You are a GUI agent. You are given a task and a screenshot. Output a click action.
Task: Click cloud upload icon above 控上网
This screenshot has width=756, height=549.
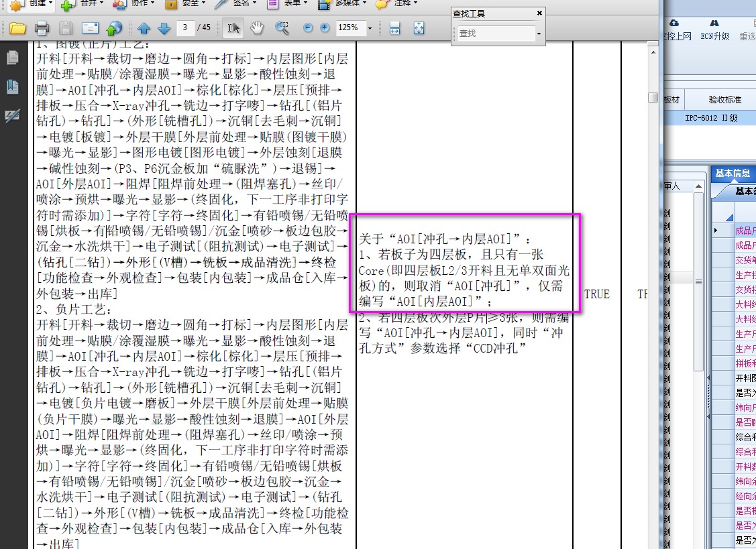(674, 23)
